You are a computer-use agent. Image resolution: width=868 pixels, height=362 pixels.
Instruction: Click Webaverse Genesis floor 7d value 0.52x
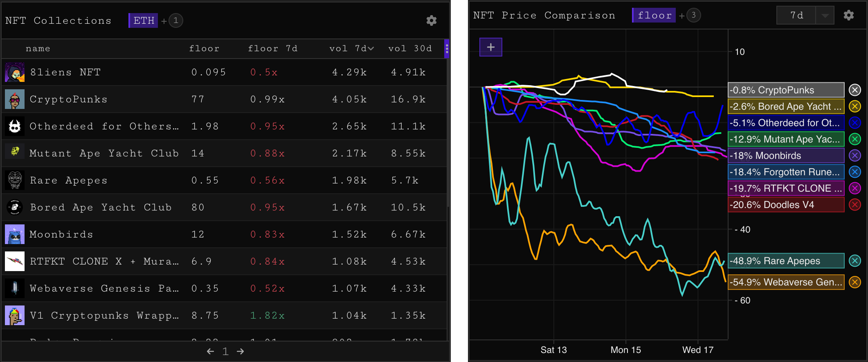click(x=268, y=288)
